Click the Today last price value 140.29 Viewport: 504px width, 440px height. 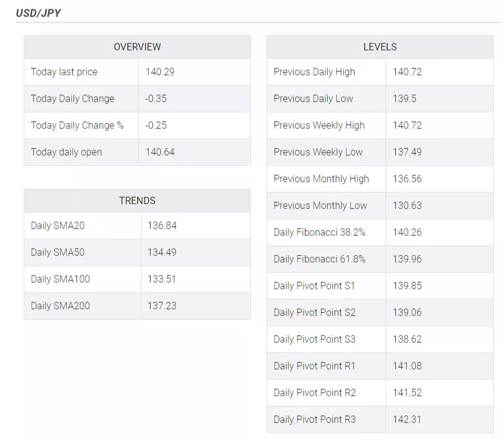coord(160,72)
